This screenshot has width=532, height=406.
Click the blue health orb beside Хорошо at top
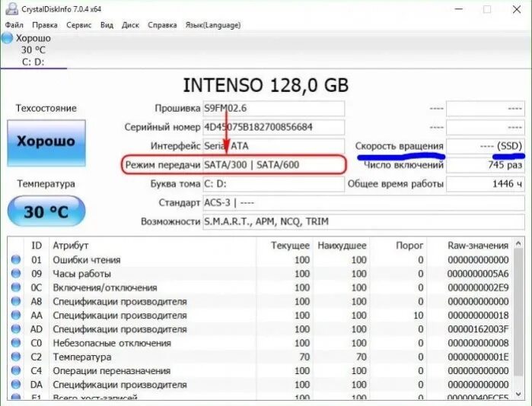point(7,38)
